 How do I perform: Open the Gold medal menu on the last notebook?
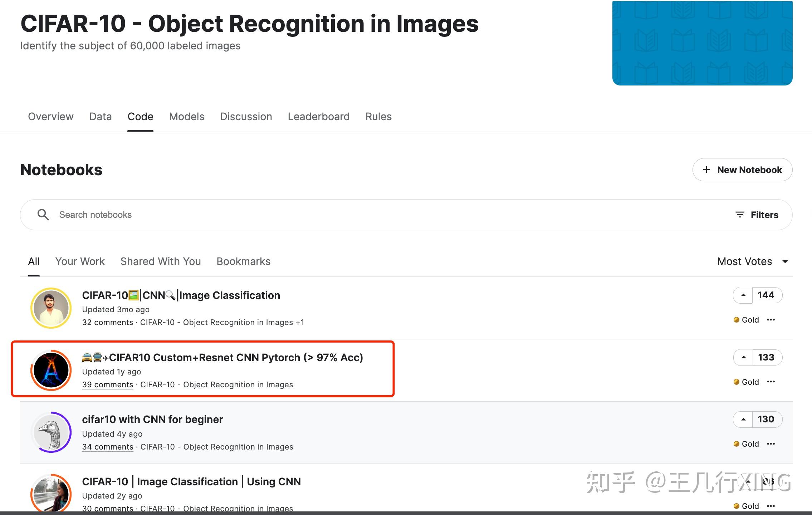(x=737, y=506)
